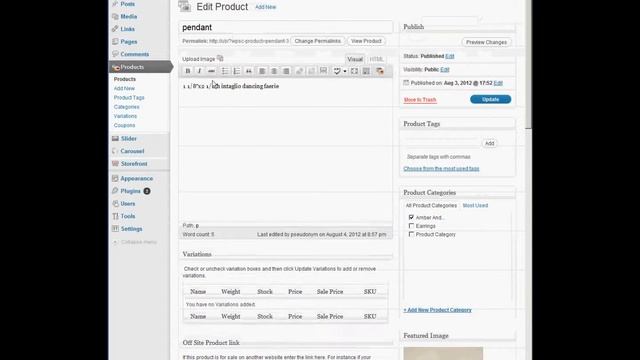Insert an unordered bullet list

pos(225,71)
